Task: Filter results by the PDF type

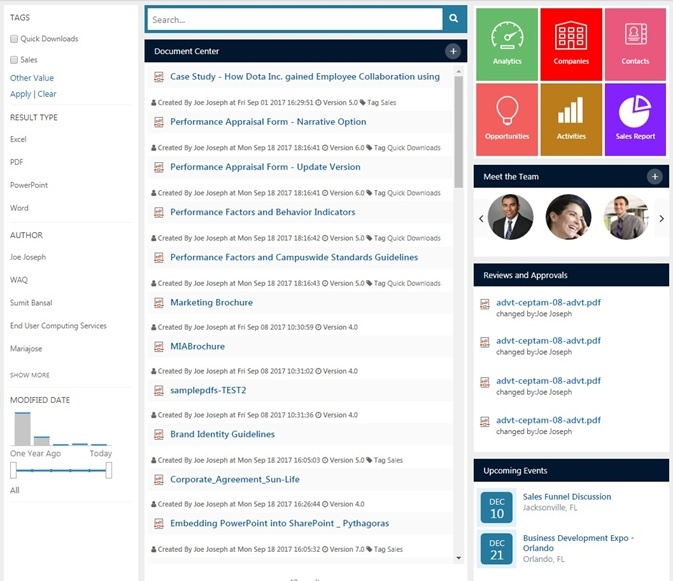Action: (17, 162)
